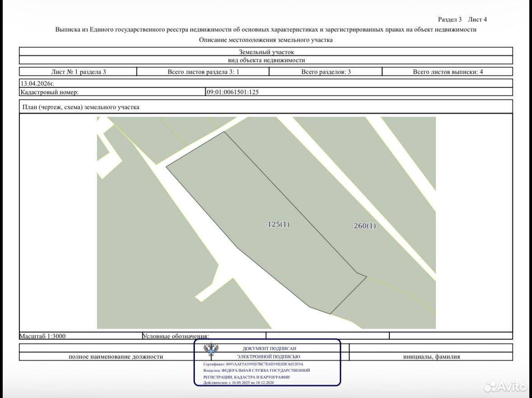Click 'РЕГИСТРАЦИИ, КАДАСТРА И КАРТОГРАФИИ' line
Image resolution: width=532 pixels, height=398 pixels.
(x=246, y=377)
